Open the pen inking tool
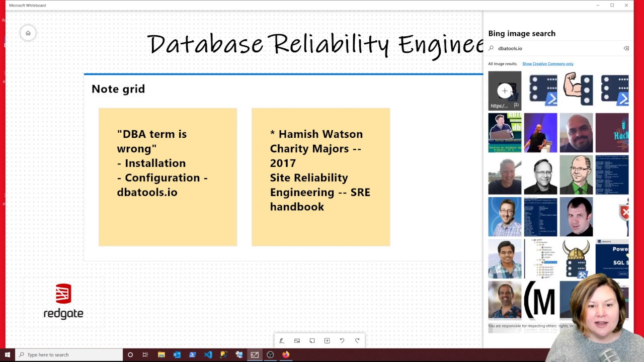The width and height of the screenshot is (644, 362). pos(282,341)
